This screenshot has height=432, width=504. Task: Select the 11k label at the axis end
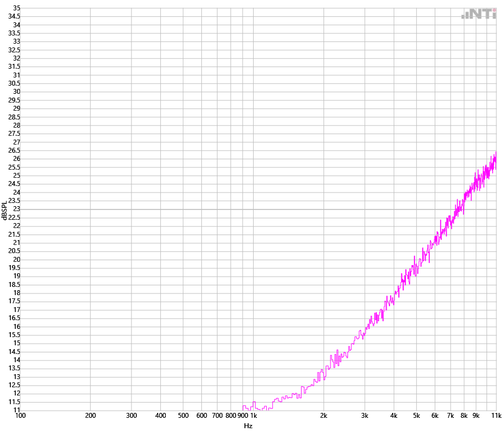tap(496, 416)
